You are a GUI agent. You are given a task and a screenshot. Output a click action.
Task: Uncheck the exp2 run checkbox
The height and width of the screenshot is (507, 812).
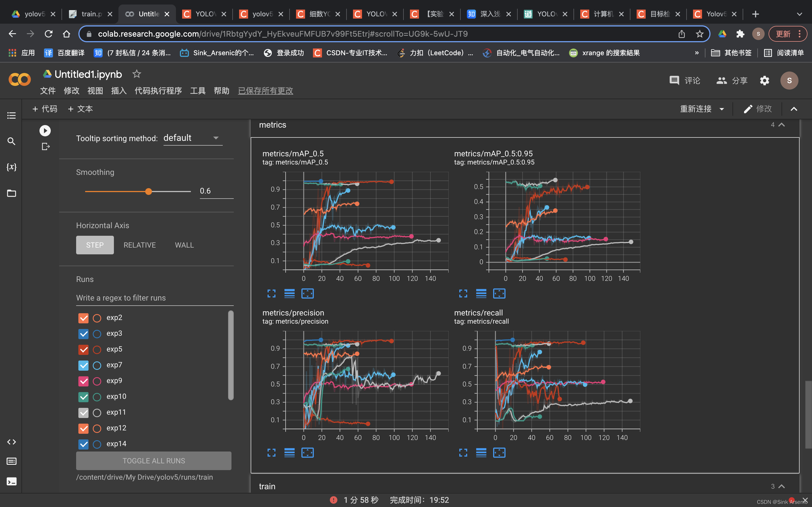pos(83,318)
